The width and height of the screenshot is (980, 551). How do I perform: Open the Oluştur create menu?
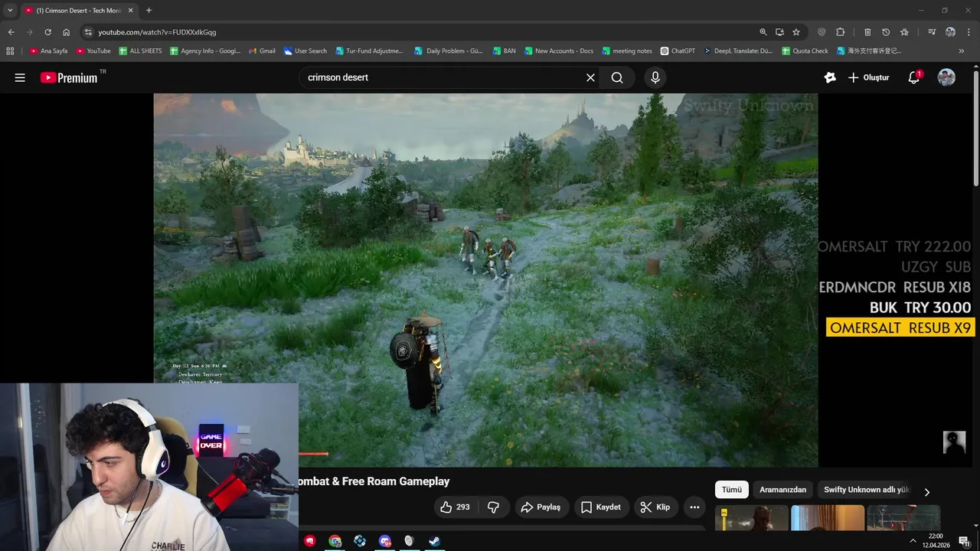coord(869,77)
